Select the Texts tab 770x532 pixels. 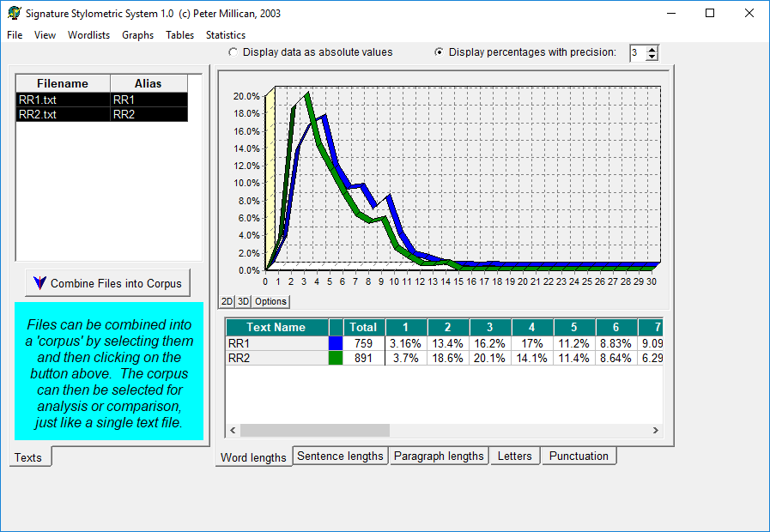[x=28, y=456]
